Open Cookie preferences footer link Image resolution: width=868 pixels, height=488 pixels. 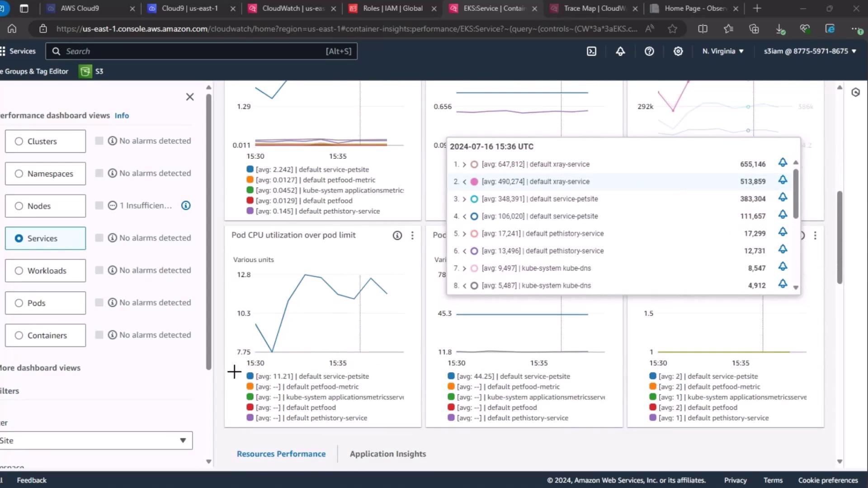pos(828,480)
